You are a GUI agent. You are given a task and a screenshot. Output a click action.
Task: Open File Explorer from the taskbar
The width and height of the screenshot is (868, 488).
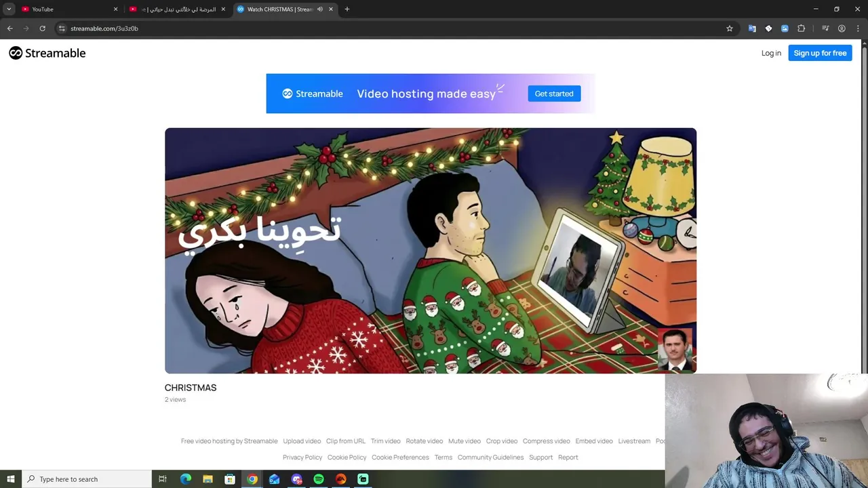(208, 479)
